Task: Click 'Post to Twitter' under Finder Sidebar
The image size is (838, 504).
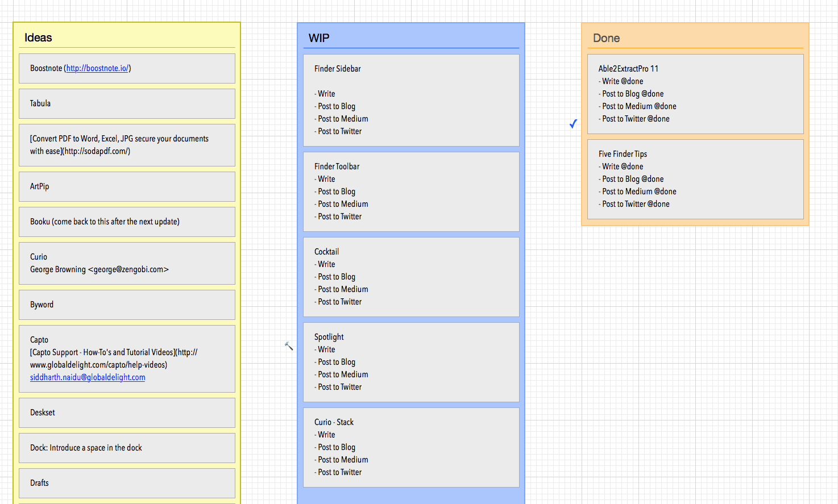Action: tap(338, 131)
